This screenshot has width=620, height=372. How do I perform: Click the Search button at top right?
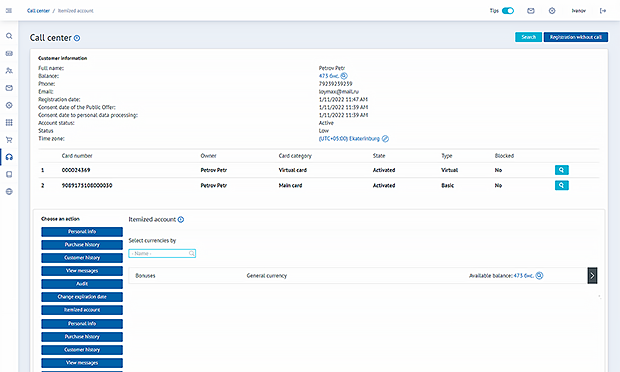pyautogui.click(x=528, y=37)
